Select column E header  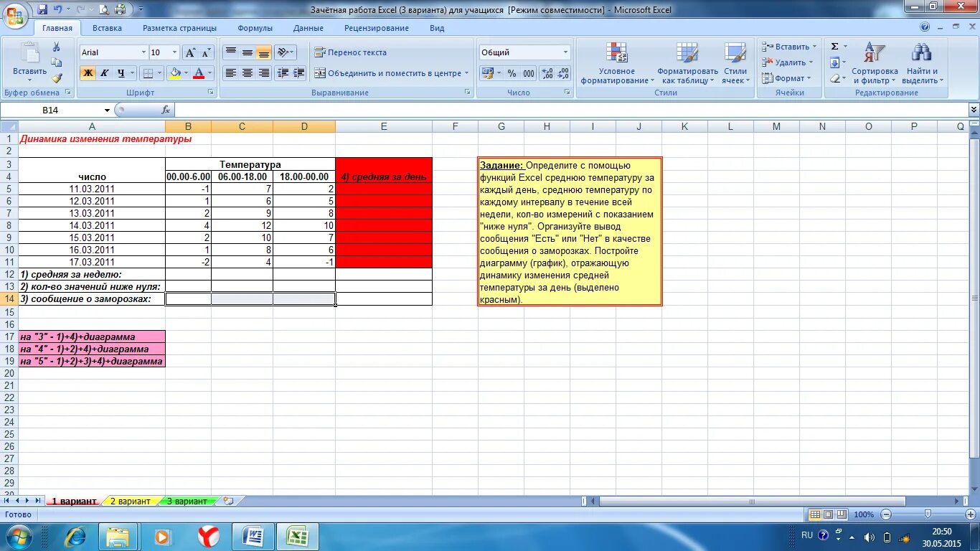(384, 126)
